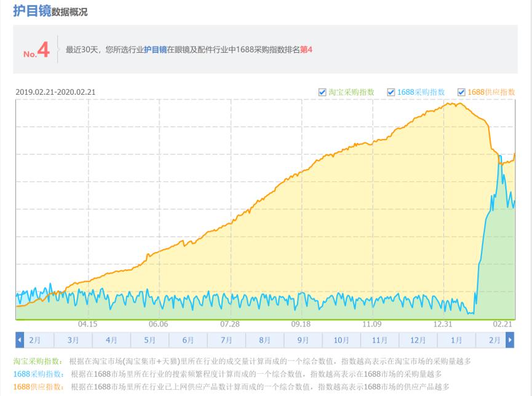Click 11月 in the timeline strip
The image size is (532, 396).
pyautogui.click(x=379, y=340)
